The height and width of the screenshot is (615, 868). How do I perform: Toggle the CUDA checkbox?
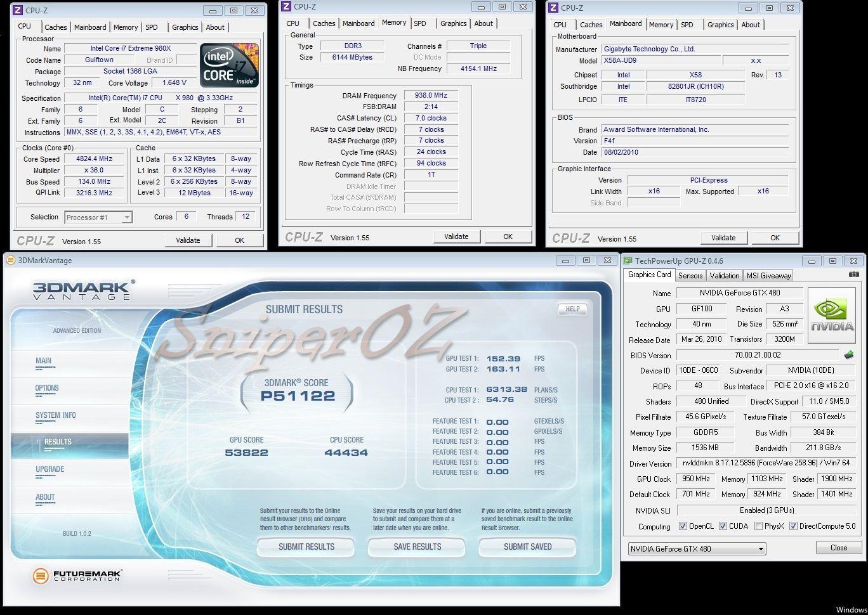tap(723, 526)
